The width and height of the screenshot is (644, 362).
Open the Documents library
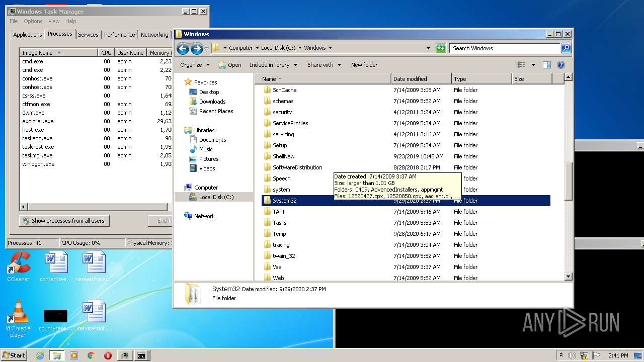(212, 140)
